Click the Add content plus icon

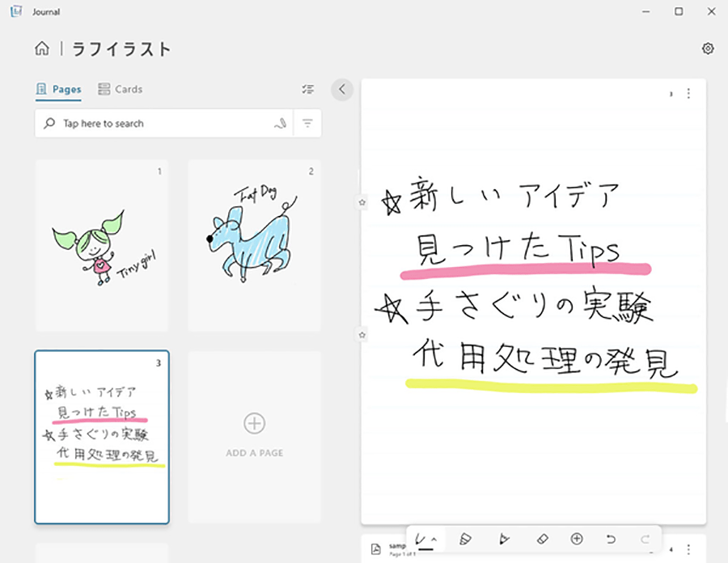click(577, 539)
